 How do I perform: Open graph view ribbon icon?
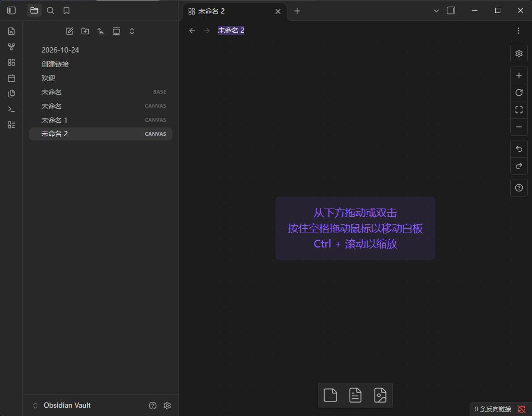click(11, 47)
